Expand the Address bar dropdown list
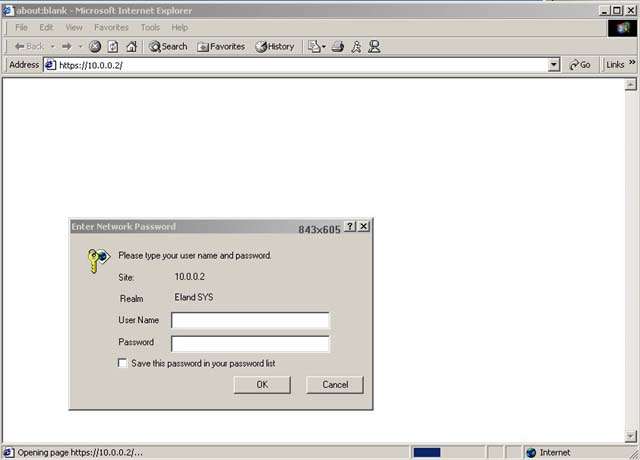Screen dimensions: 640x460 click(x=553, y=64)
